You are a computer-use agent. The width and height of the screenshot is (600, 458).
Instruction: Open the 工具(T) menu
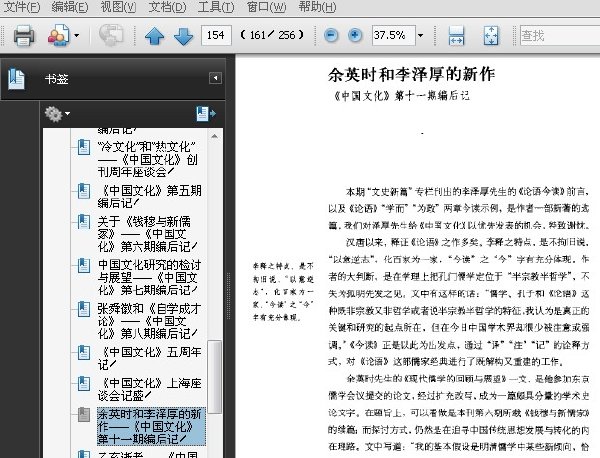tap(216, 7)
